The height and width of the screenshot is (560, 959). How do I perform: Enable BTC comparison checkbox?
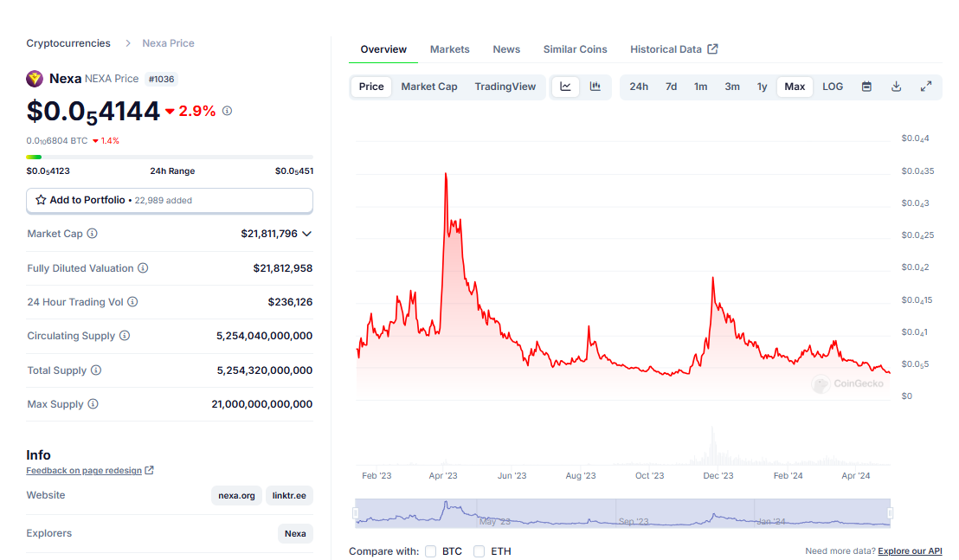[430, 550]
